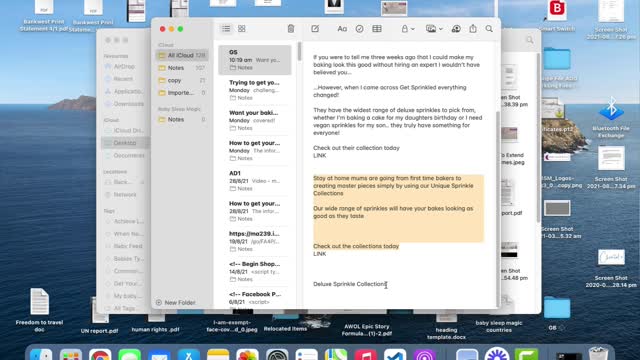
Task: Open Mail from the Dock
Action: pyautogui.click(x=159, y=355)
